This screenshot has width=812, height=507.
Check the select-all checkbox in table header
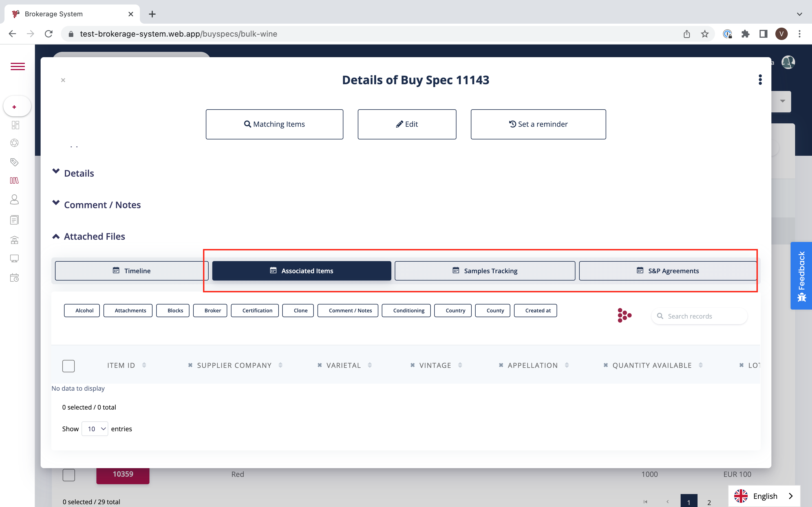[x=69, y=366]
